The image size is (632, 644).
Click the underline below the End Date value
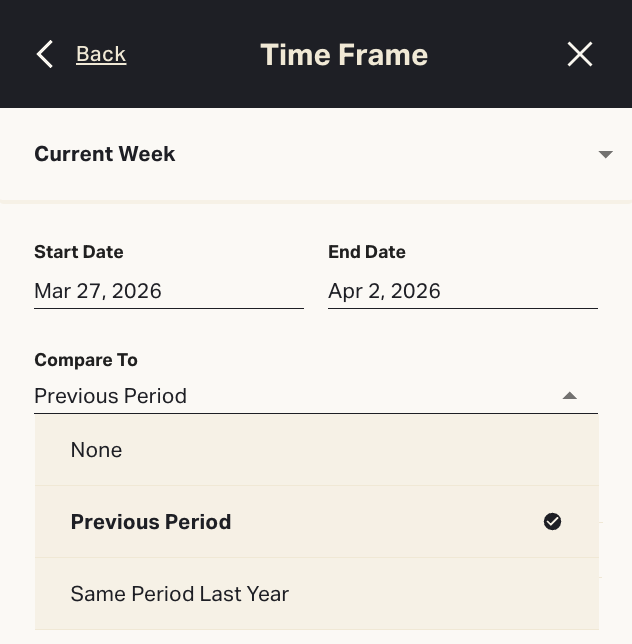pos(463,308)
